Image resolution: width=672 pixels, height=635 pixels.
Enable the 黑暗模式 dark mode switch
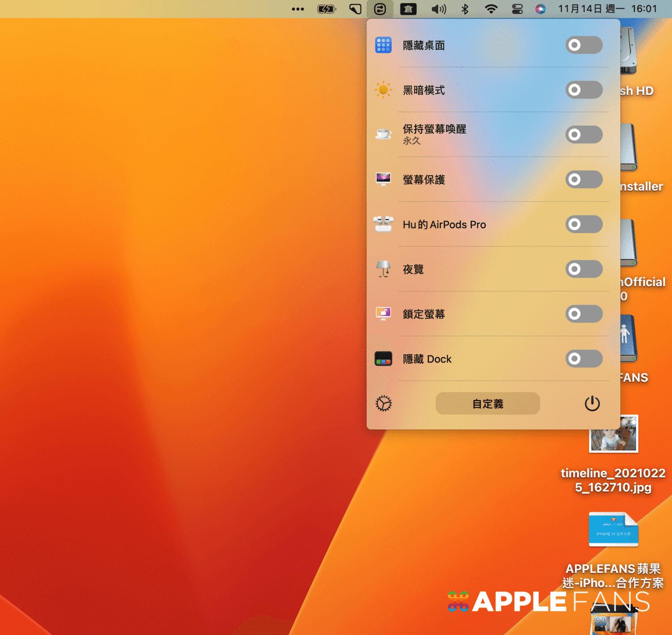click(583, 90)
